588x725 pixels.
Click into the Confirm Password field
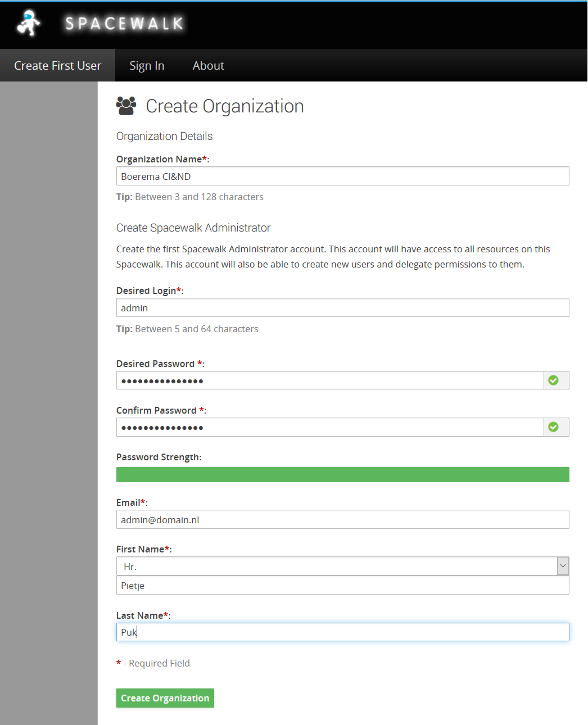pos(329,427)
